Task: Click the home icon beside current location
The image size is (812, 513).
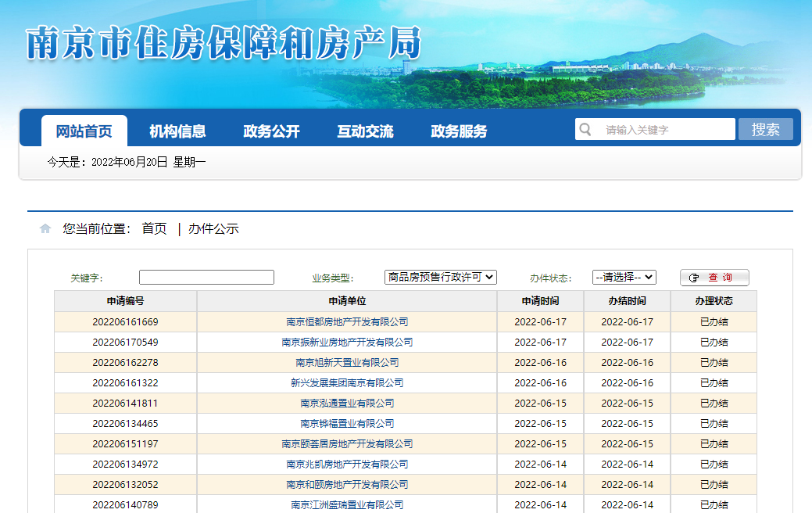Action: (x=45, y=229)
